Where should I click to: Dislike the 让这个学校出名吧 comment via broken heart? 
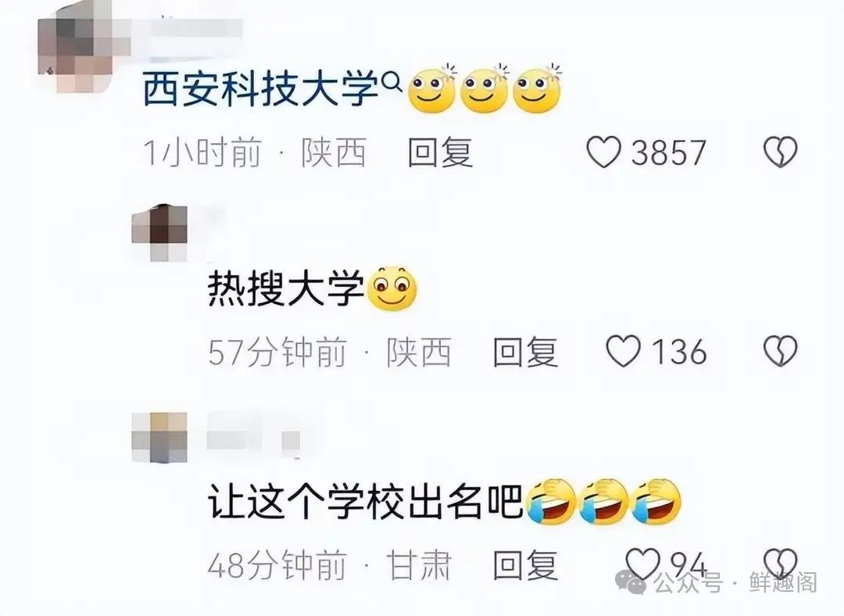tap(781, 564)
